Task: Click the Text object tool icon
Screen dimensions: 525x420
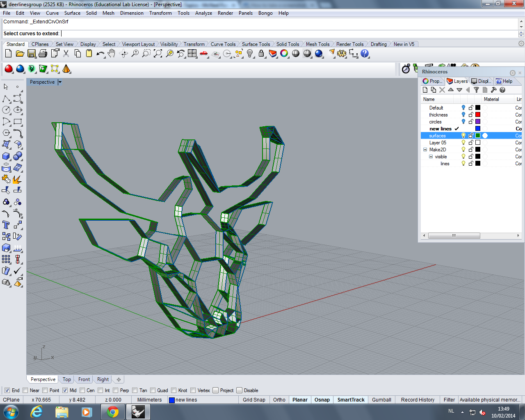Action: [x=6, y=225]
